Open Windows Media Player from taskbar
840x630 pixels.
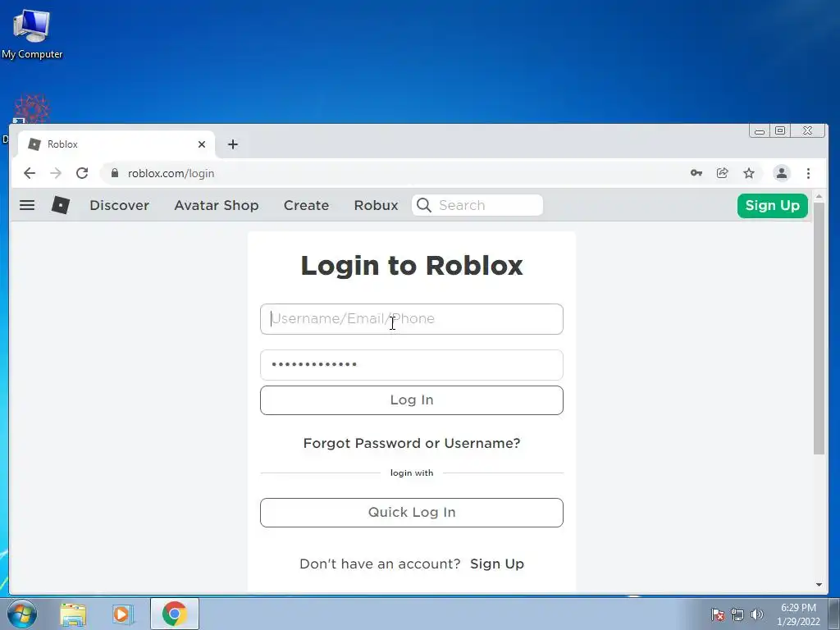(121, 614)
